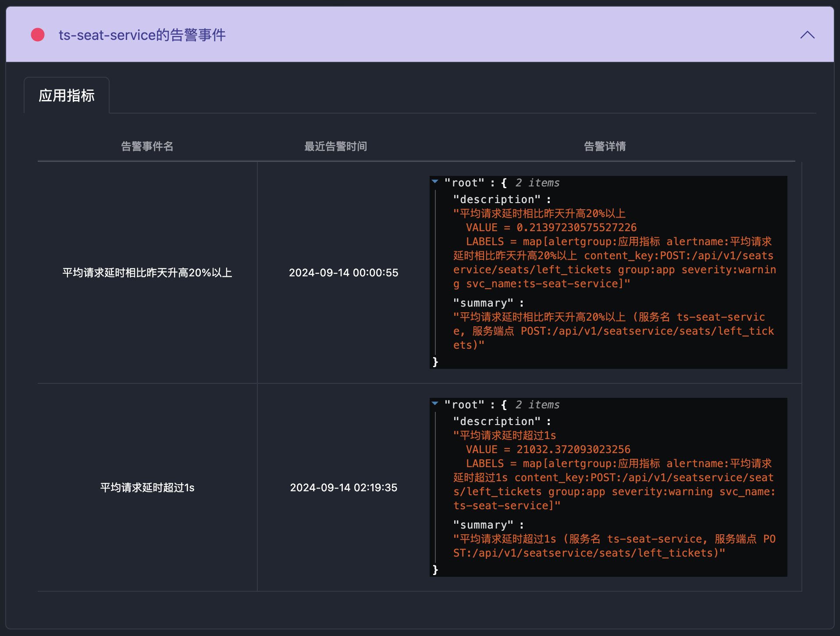
Task: Click "2 items" label in first JSON
Action: (537, 183)
